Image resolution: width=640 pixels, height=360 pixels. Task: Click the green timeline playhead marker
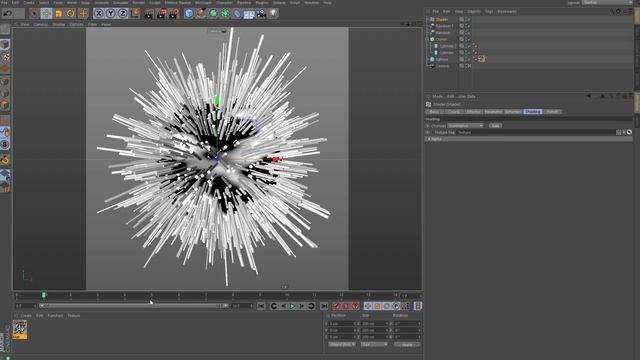(44, 295)
